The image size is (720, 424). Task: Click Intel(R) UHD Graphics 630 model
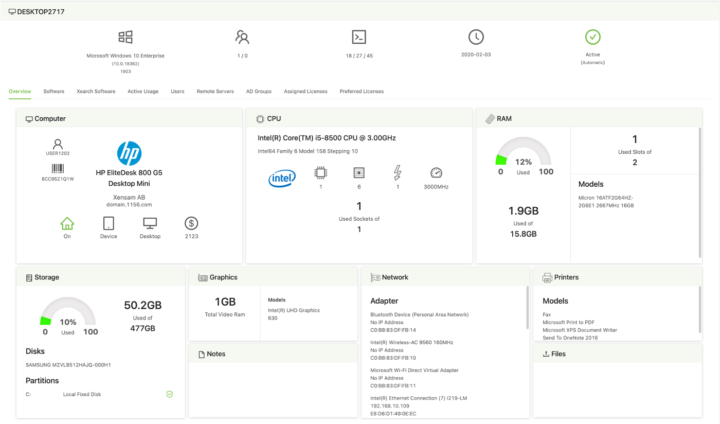pyautogui.click(x=293, y=314)
